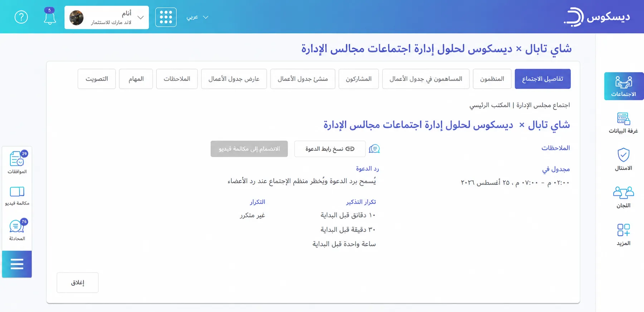Open the apps grid launcher
Viewport: 644px width, 312px height.
166,17
